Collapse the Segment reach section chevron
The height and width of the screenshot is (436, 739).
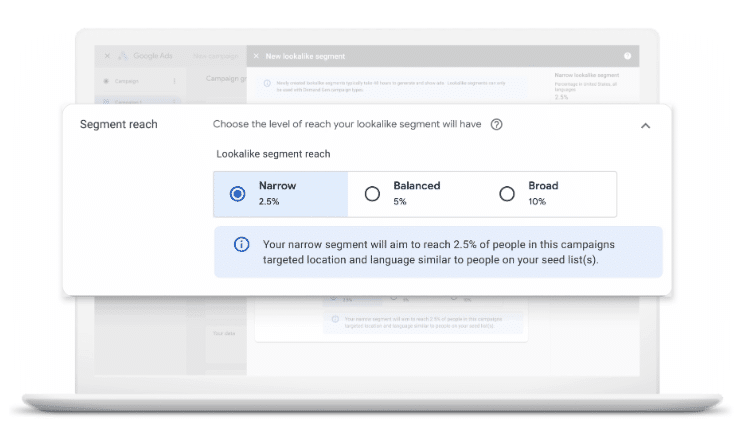[x=645, y=125]
